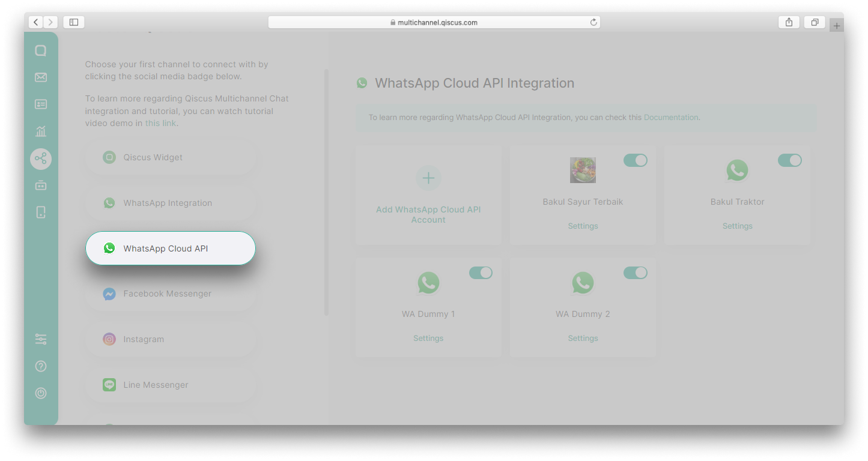Image resolution: width=868 pixels, height=461 pixels.
Task: Open the contacts card icon in sidebar
Action: pyautogui.click(x=41, y=104)
